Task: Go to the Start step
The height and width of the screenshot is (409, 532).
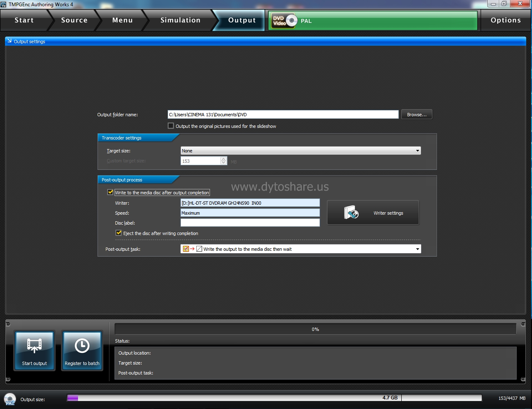Action: (24, 20)
